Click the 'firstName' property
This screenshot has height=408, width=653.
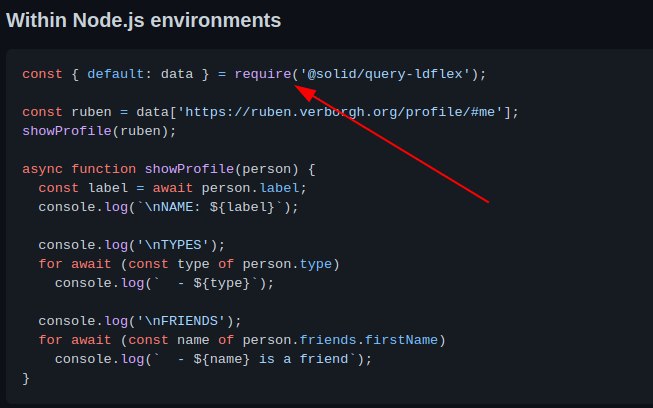point(401,340)
